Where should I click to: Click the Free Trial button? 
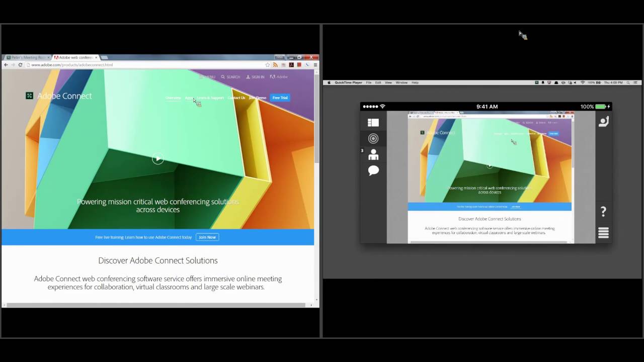[280, 98]
